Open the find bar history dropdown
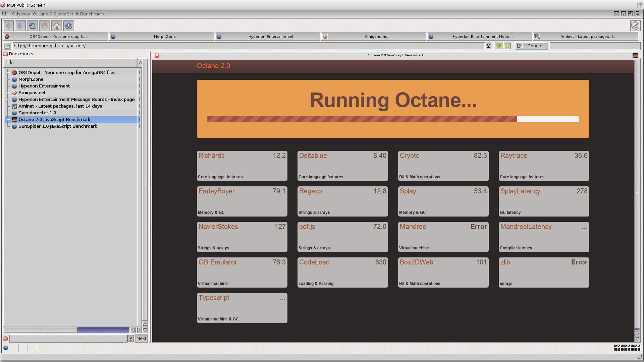The image size is (644, 362). (x=130, y=339)
